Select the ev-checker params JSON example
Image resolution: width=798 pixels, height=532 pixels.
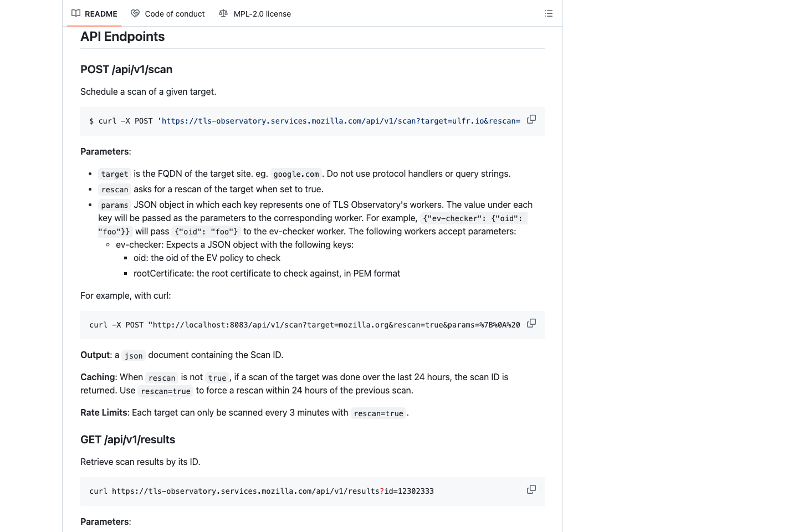tap(473, 218)
